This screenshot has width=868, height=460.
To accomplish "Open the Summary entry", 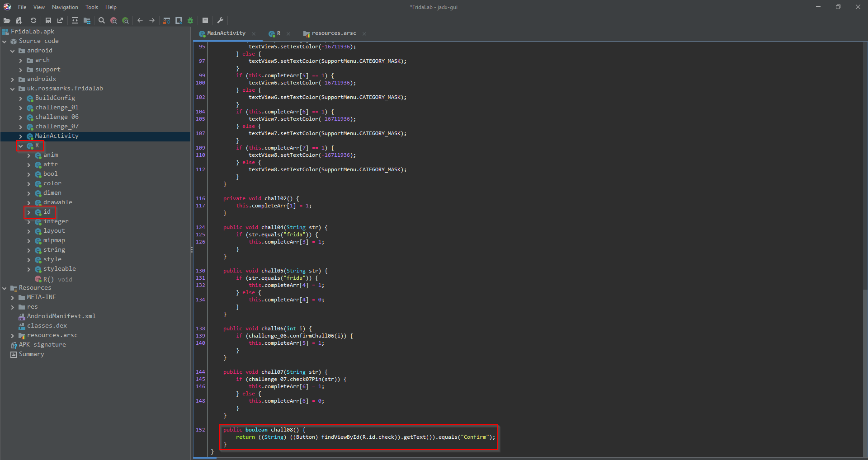I will tap(31, 354).
